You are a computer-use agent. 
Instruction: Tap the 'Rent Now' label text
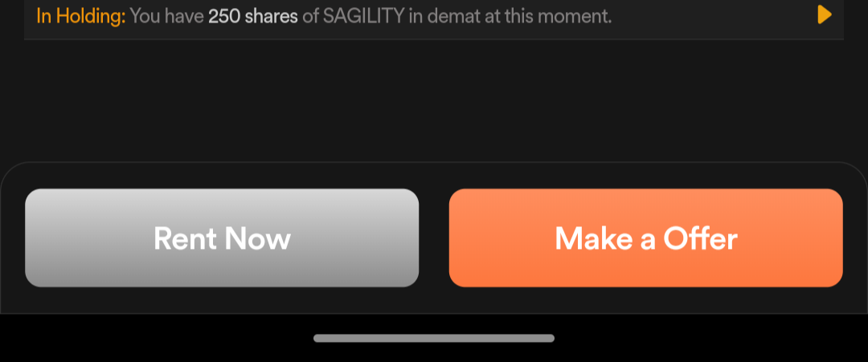[x=222, y=238]
